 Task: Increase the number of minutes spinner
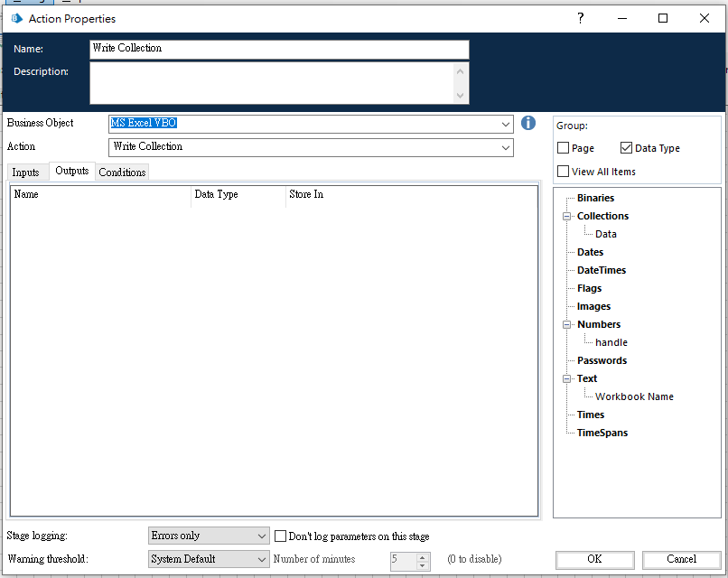tap(422, 557)
